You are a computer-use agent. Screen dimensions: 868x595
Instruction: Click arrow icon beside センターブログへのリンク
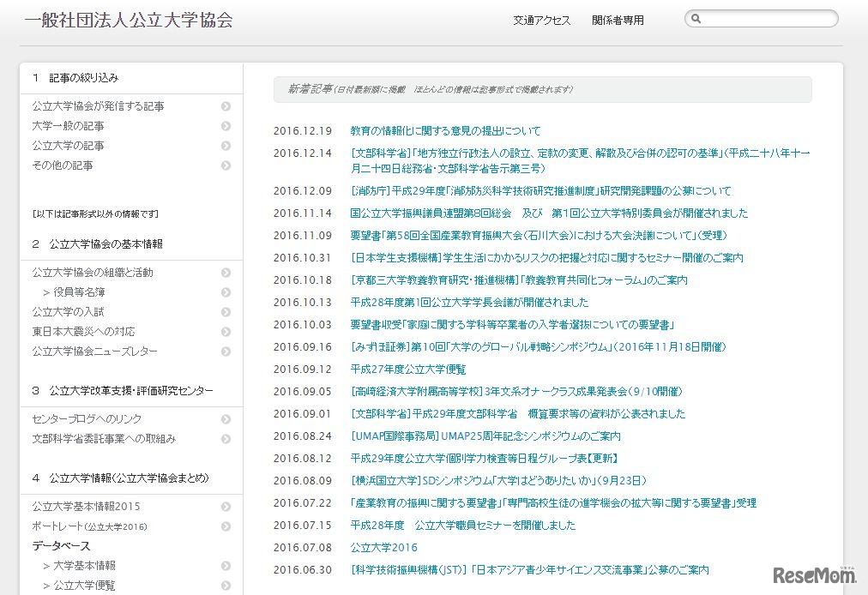[226, 419]
